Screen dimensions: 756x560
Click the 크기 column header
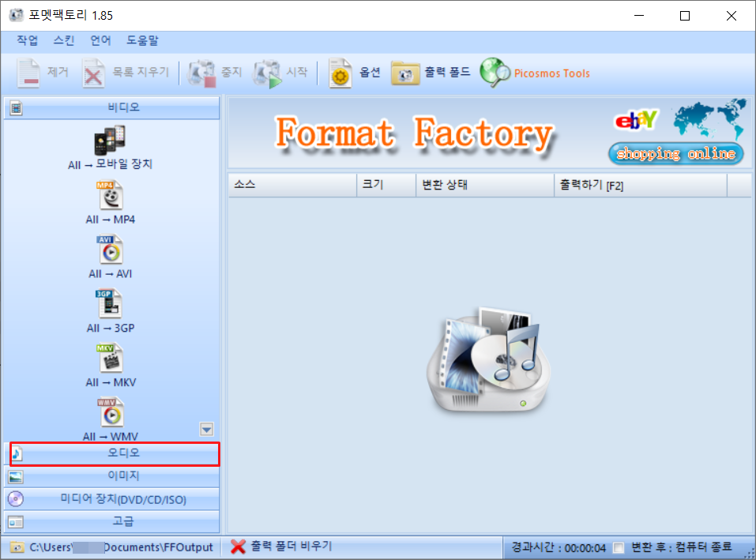coord(386,185)
